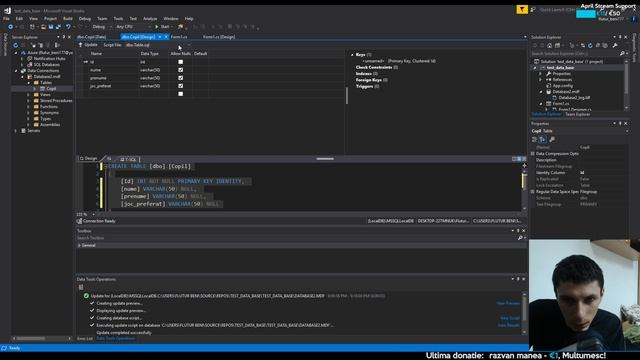Viewport: 640px width, 360px height.
Task: Click the Navigate Backward toolbar icon
Action: click(11, 27)
